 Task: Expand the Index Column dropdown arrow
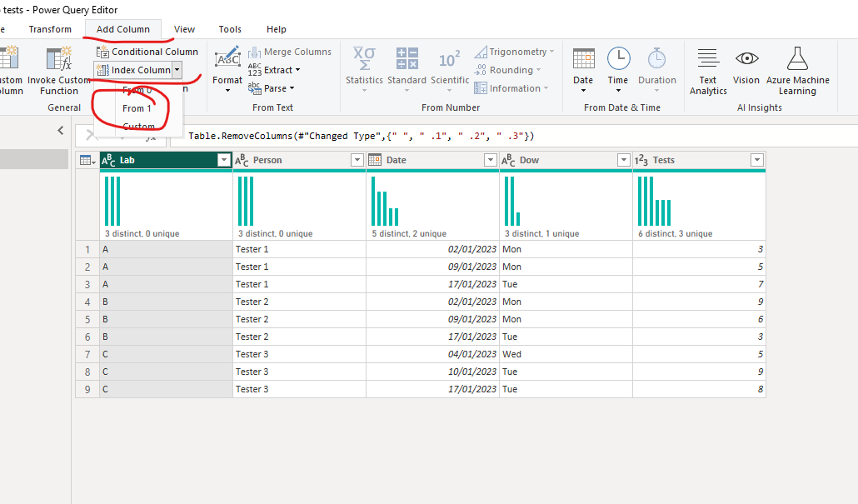tap(177, 70)
